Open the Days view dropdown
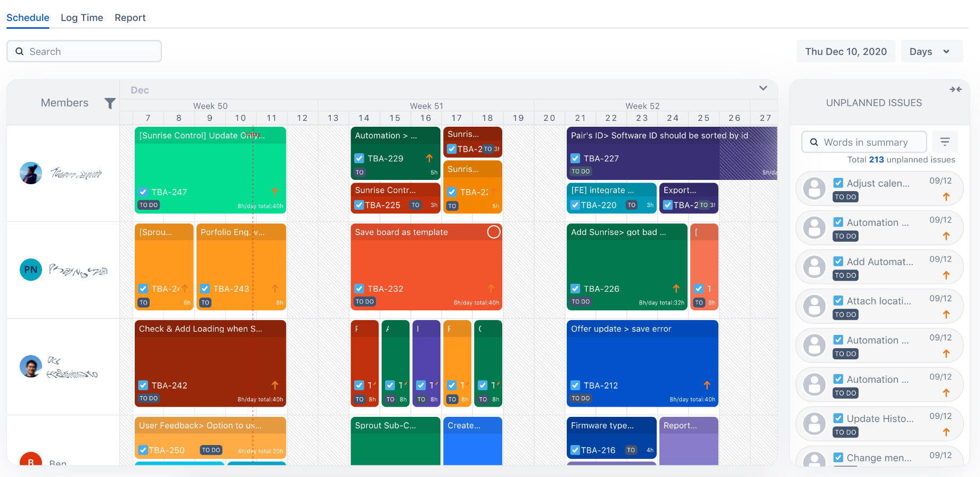This screenshot has width=980, height=477. [931, 52]
